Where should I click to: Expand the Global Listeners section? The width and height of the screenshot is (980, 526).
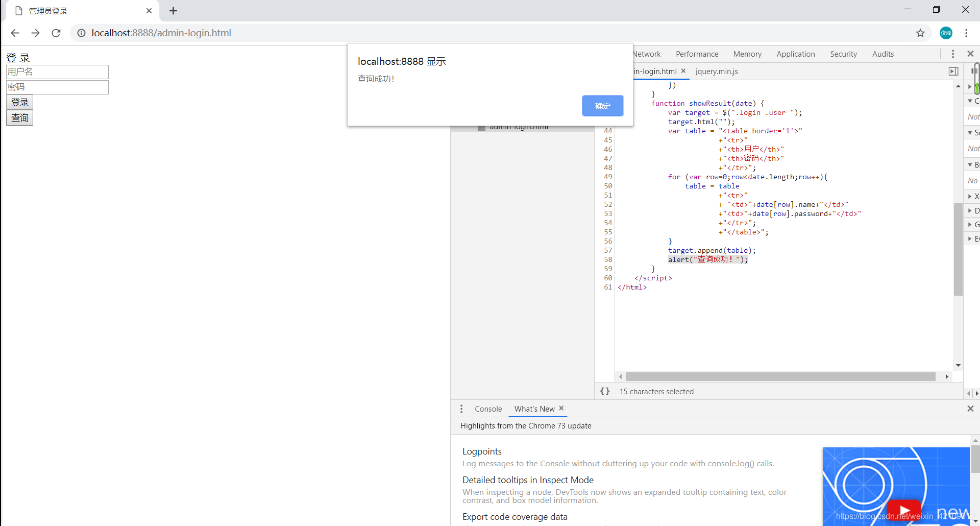[x=970, y=225]
